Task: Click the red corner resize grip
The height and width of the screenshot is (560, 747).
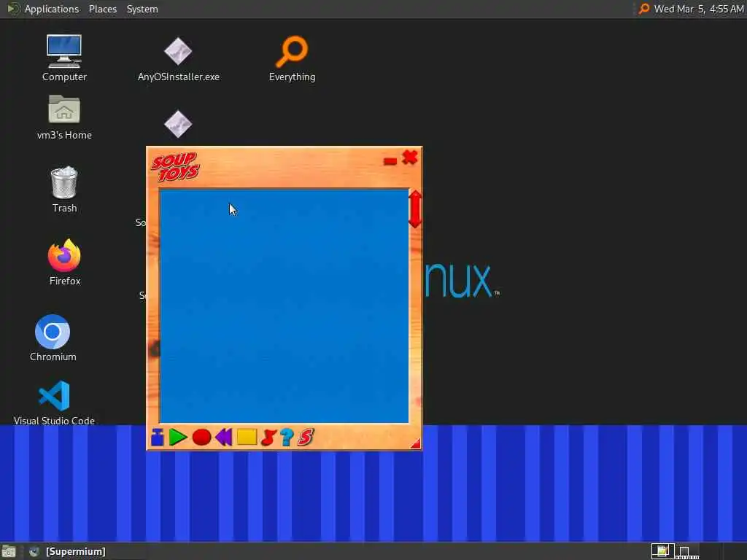Action: [x=415, y=444]
